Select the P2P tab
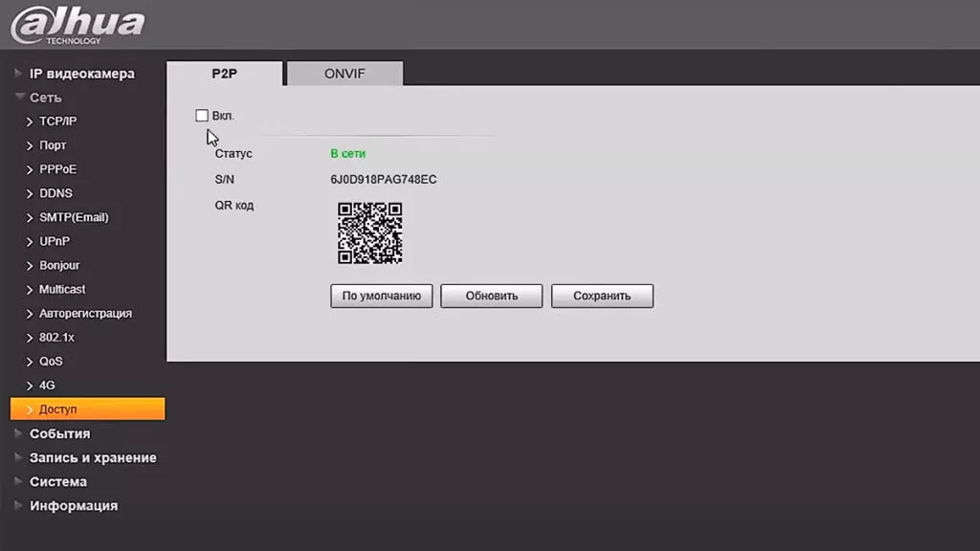Screen dimensions: 980x551 pyautogui.click(x=224, y=74)
